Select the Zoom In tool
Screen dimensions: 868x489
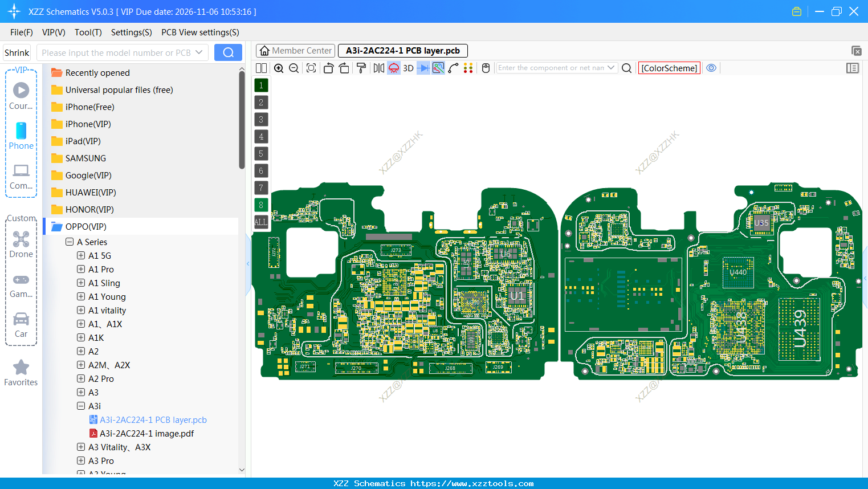pos(279,68)
